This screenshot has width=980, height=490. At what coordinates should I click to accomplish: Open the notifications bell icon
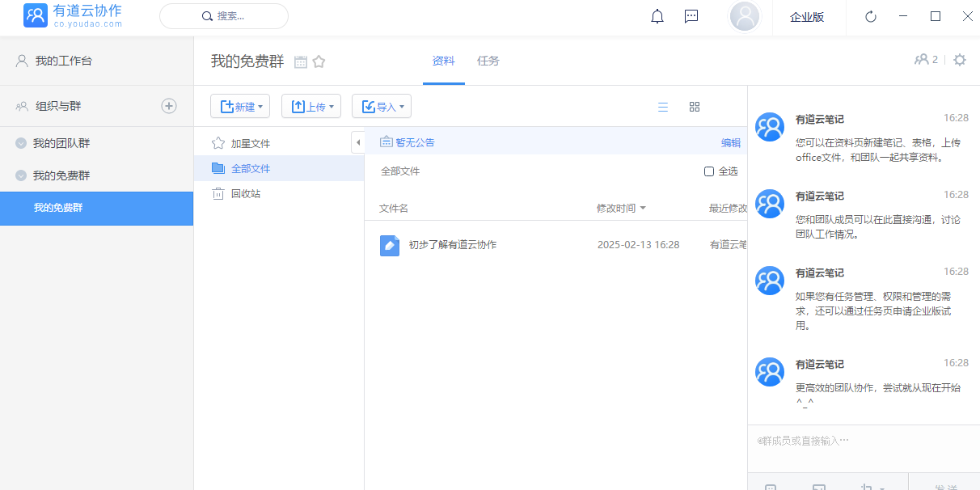657,16
